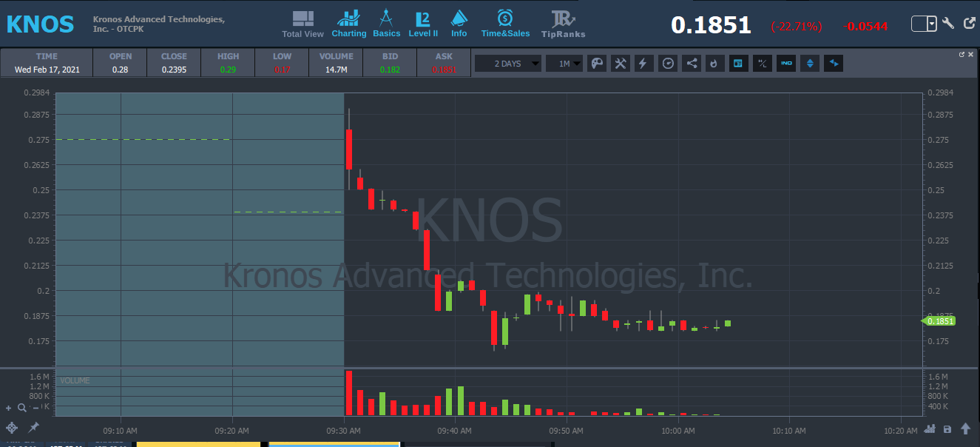This screenshot has width=980, height=447.
Task: Click the lightning bolt icon
Action: pyautogui.click(x=643, y=64)
